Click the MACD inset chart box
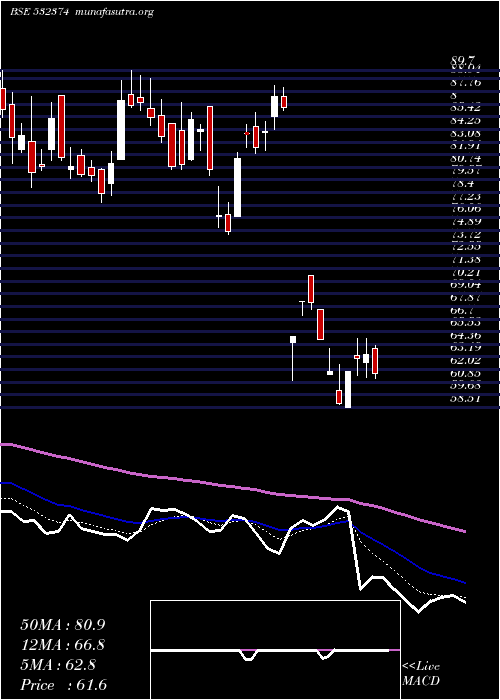The width and height of the screenshot is (500, 700). coord(275,650)
